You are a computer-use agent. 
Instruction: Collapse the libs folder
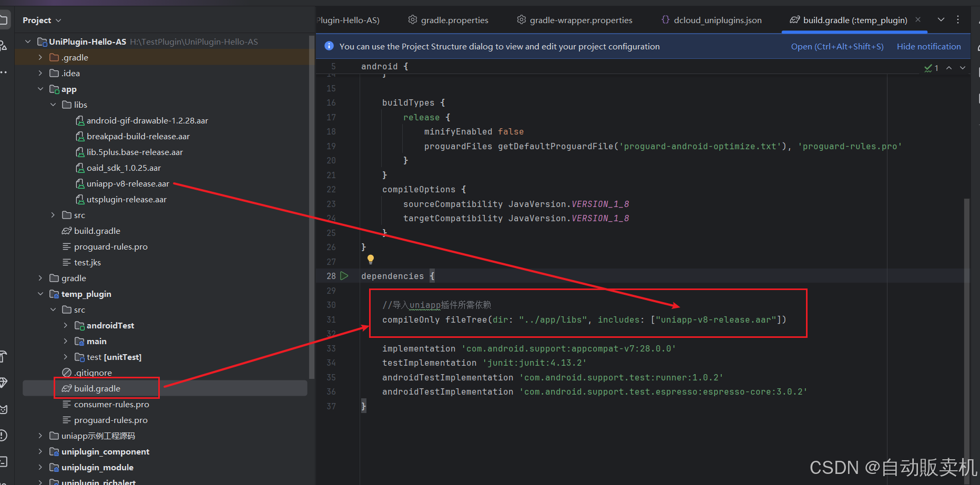tap(53, 105)
